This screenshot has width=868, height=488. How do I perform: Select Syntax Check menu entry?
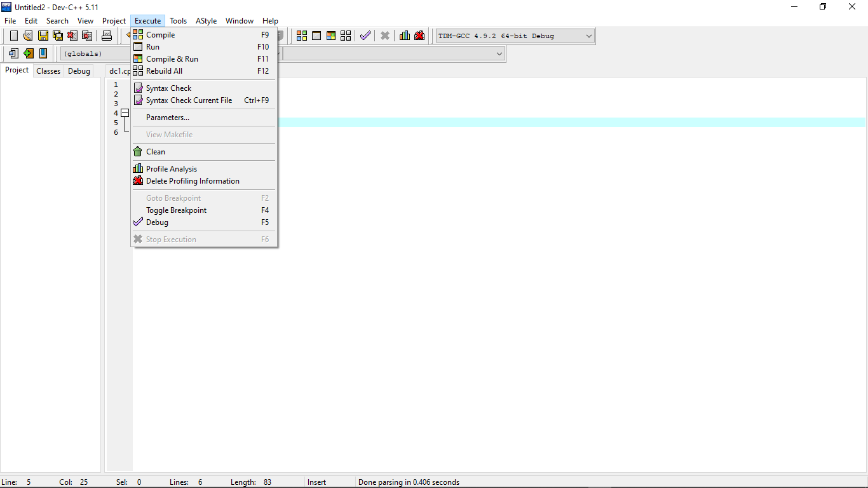pyautogui.click(x=203, y=88)
